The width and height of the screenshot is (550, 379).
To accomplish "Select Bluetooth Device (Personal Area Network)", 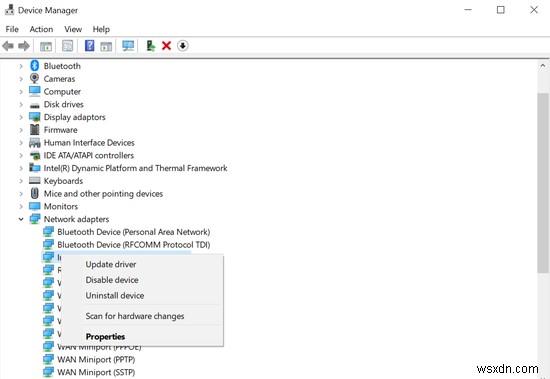I will 134,232.
